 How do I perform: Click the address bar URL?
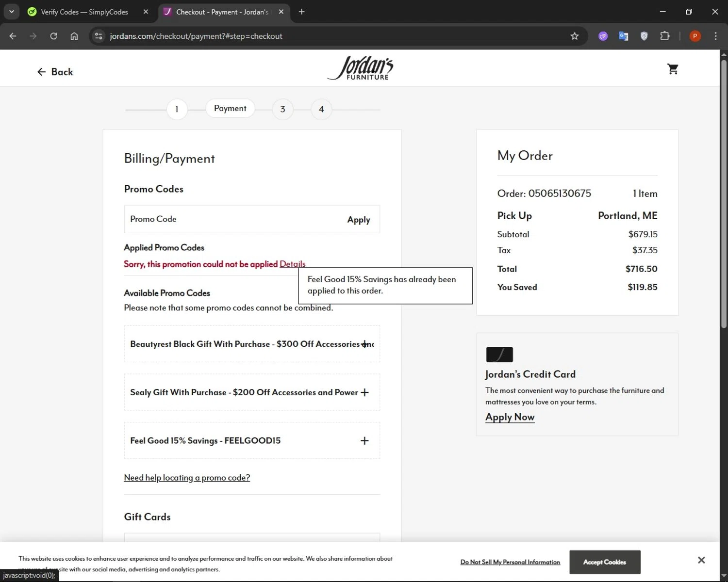[x=196, y=36]
